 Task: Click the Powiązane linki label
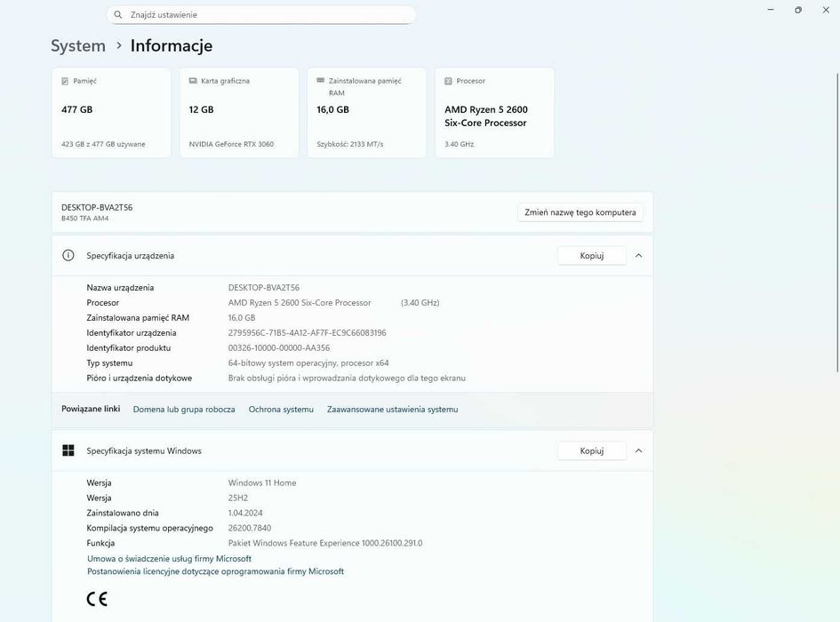(91, 409)
